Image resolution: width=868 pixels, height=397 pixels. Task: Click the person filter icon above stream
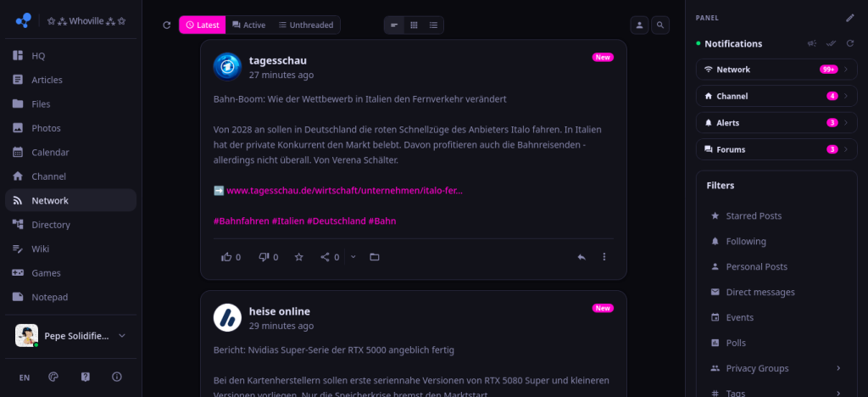tap(639, 25)
